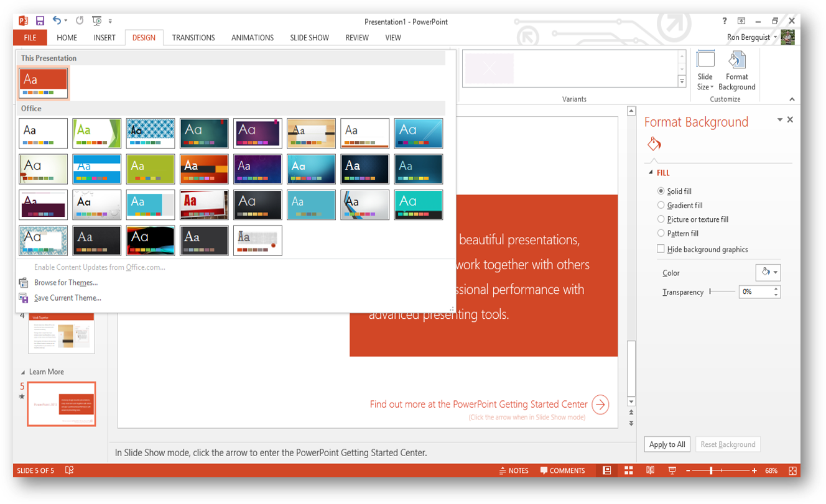Open the VIEW tab

click(393, 38)
